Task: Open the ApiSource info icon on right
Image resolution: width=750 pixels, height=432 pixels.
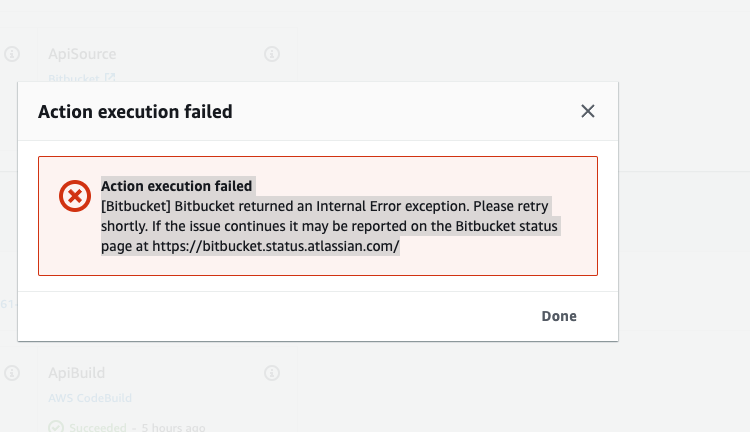Action: pyautogui.click(x=272, y=54)
